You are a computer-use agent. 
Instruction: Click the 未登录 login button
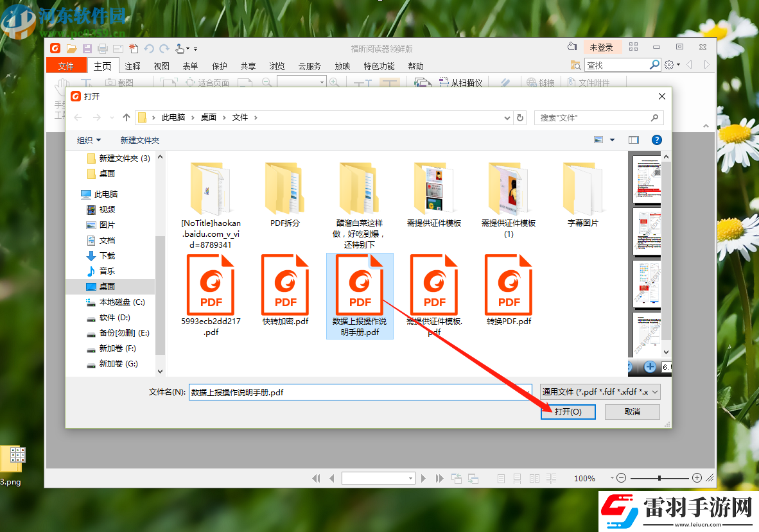(601, 47)
